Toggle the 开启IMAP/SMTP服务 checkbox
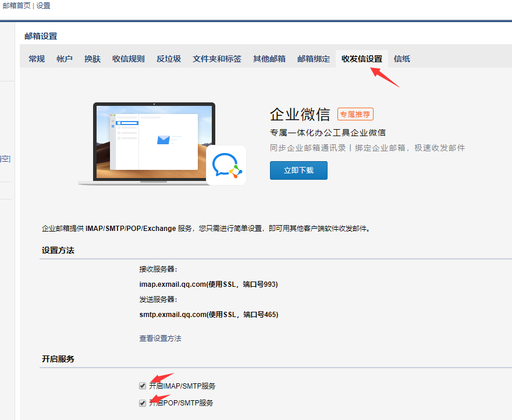Screen dimensions: 512x420 143,386
